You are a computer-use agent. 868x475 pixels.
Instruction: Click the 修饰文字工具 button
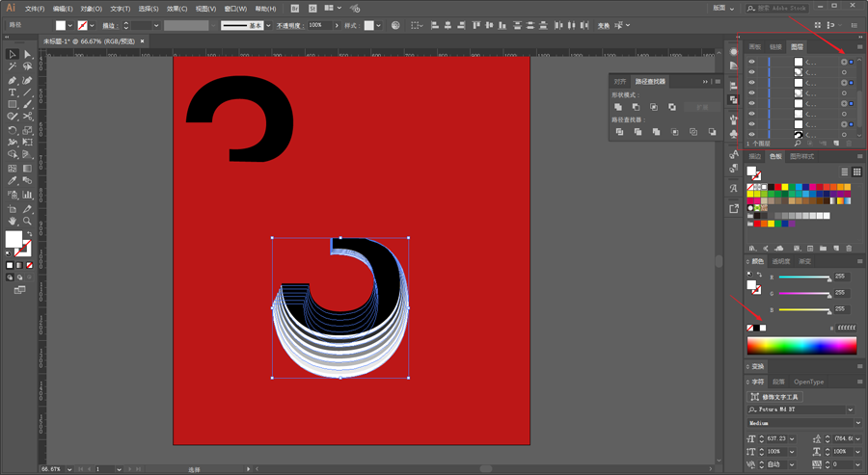pos(774,397)
